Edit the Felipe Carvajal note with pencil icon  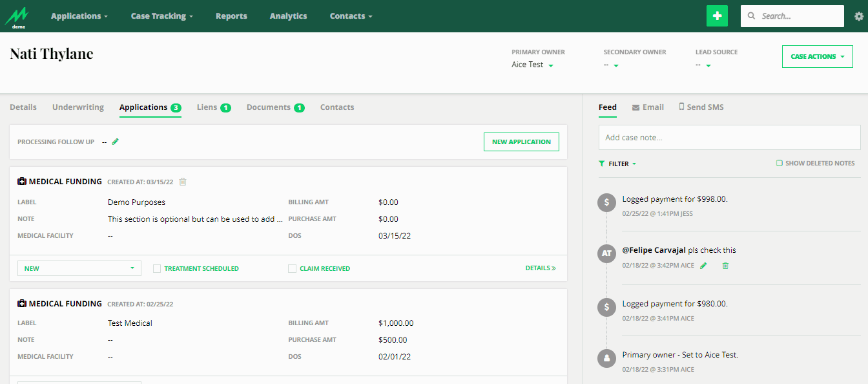pos(704,265)
